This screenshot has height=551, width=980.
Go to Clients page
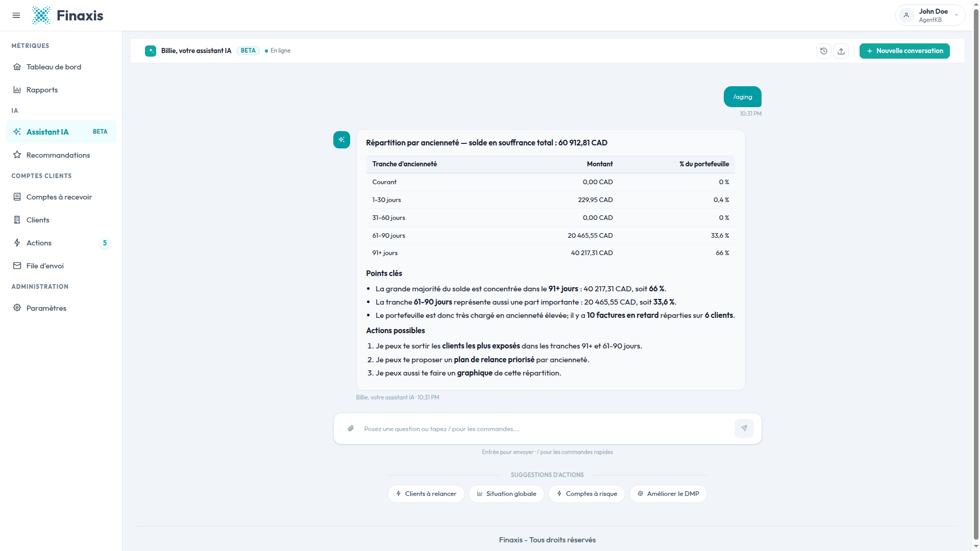[61, 220]
